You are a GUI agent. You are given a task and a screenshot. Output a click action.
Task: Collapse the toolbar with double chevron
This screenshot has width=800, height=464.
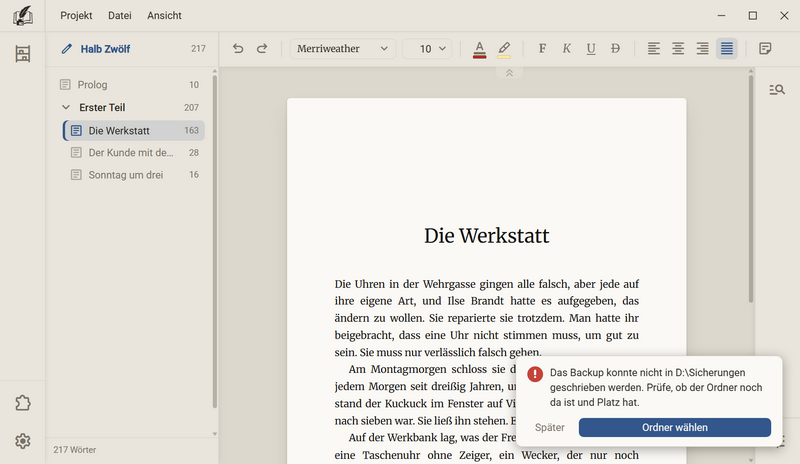509,73
